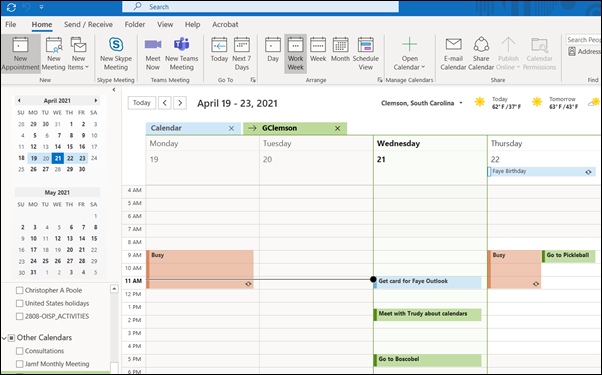Screen dimensions: 602x375
Task: Switch to Week view
Action: (318, 50)
